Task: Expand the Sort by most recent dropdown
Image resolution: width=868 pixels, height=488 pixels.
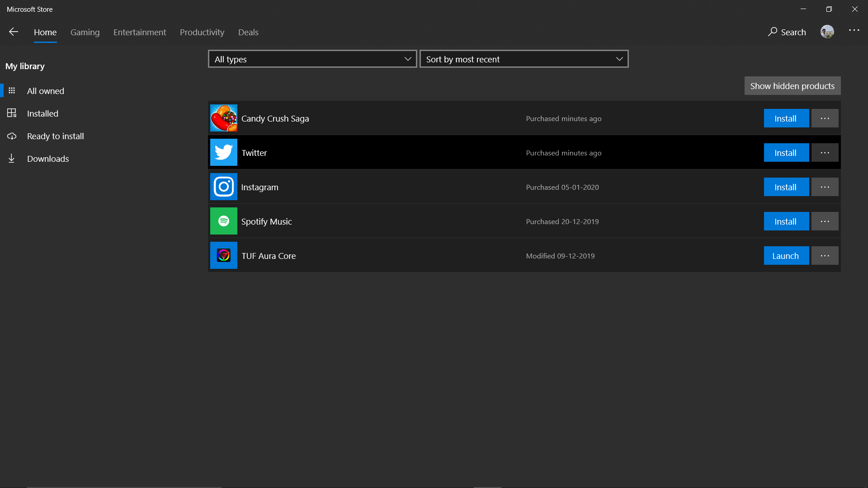Action: (524, 59)
